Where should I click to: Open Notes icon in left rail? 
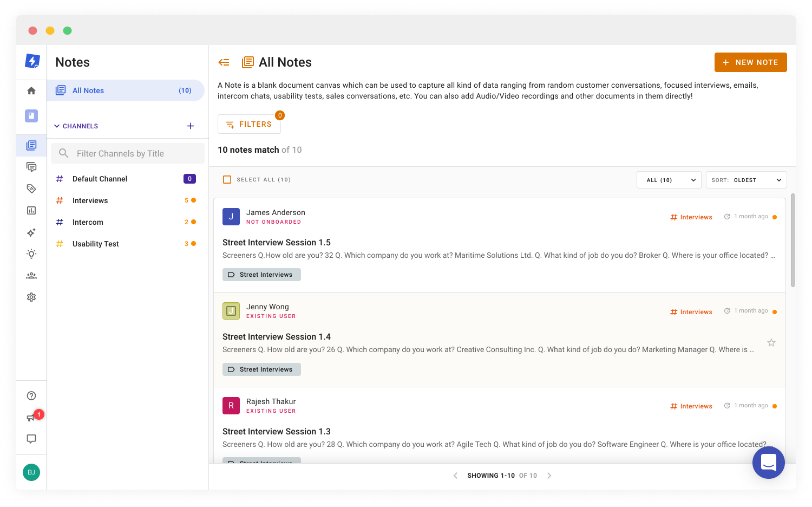pos(31,145)
